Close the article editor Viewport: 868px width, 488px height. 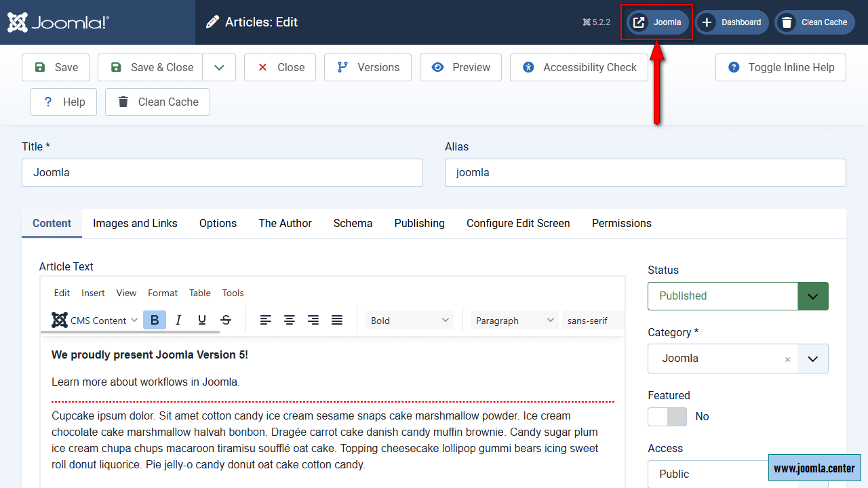[280, 67]
